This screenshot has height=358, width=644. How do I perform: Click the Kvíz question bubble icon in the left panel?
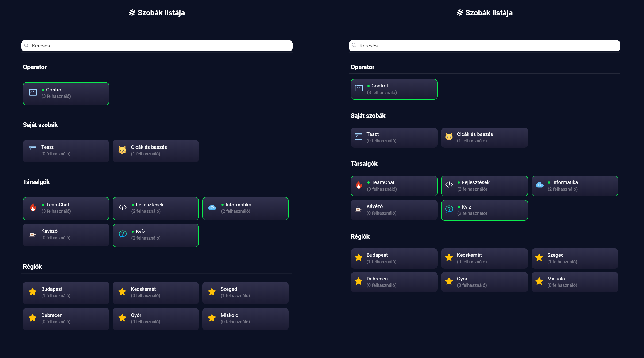click(123, 234)
